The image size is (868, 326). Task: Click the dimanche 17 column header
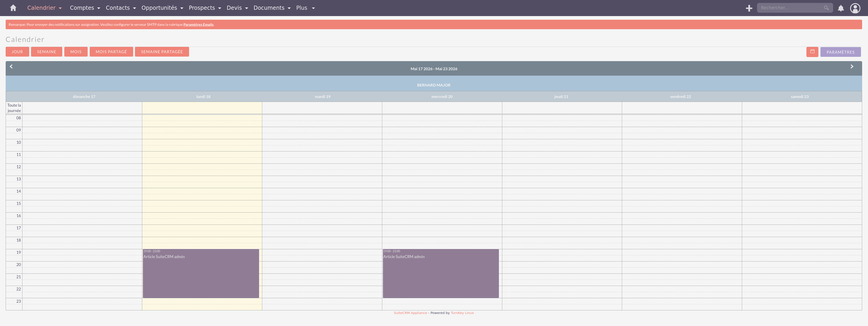tap(84, 97)
